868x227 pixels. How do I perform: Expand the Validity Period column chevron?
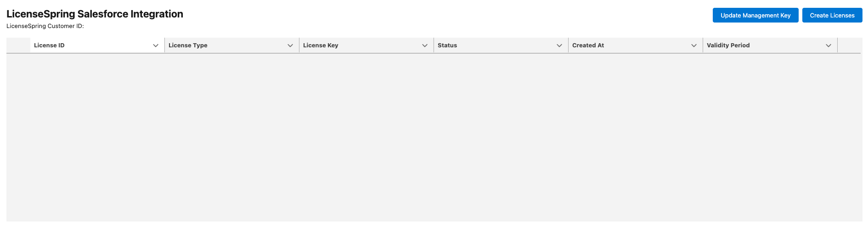[x=829, y=45]
